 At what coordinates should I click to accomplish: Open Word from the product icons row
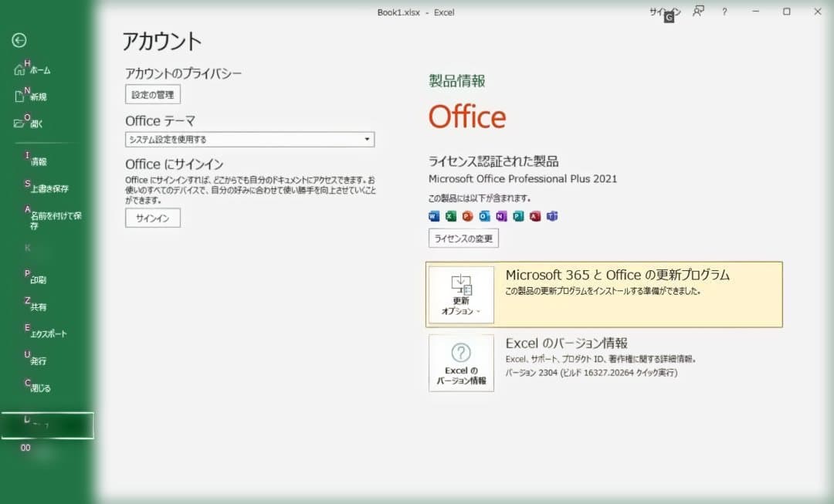pos(433,216)
